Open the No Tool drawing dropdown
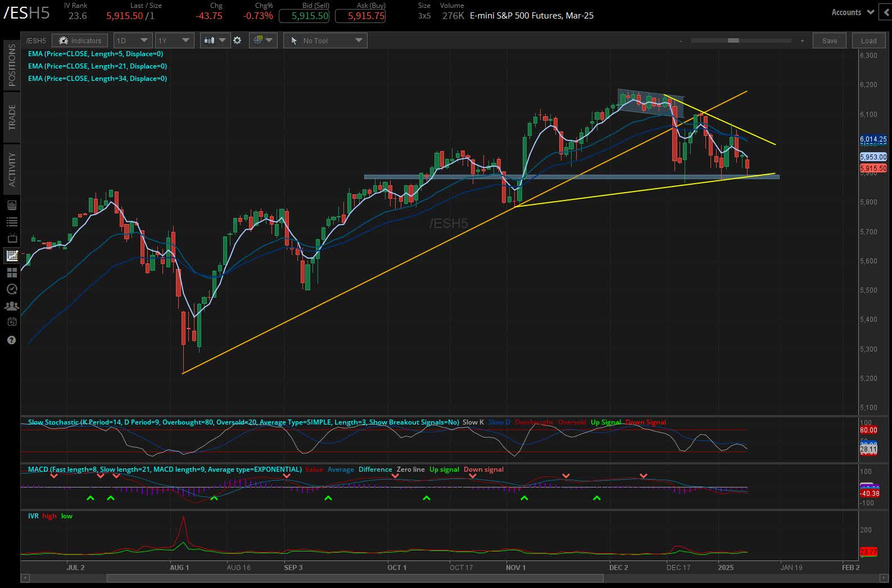 (x=325, y=40)
